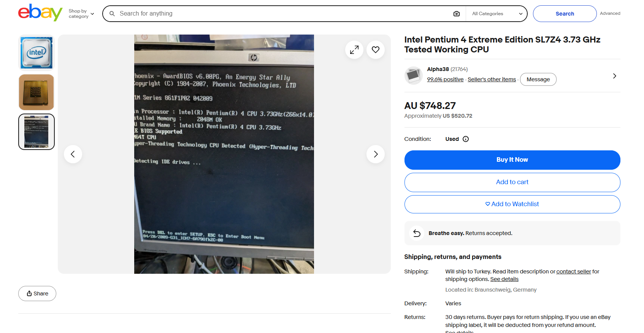Open shipping See details link
The height and width of the screenshot is (333, 644).
click(504, 279)
